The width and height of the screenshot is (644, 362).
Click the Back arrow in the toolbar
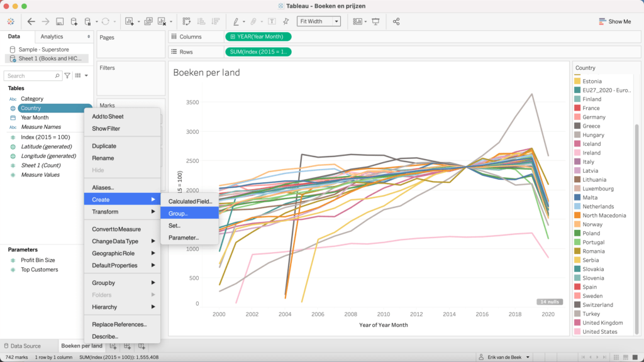coord(31,21)
